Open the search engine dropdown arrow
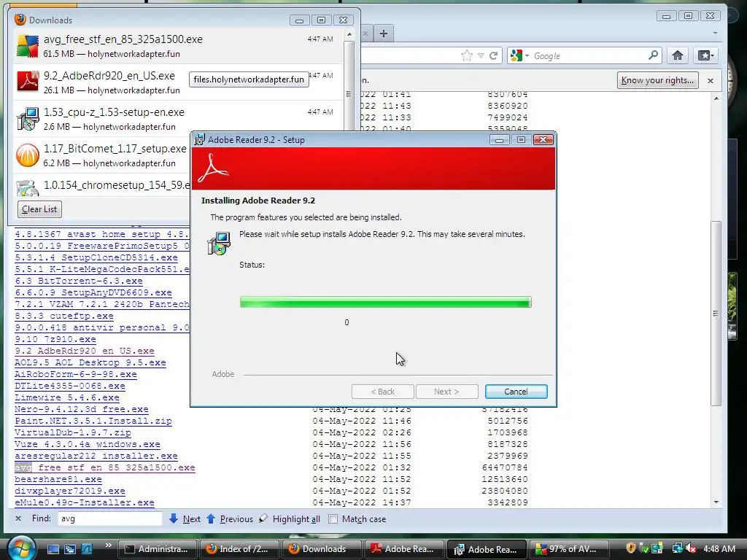The image size is (747, 560). click(527, 55)
